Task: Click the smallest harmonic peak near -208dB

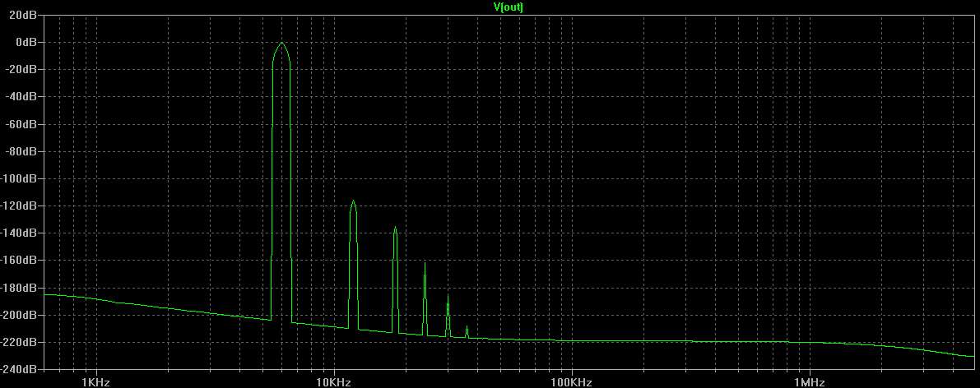Action: (467, 328)
